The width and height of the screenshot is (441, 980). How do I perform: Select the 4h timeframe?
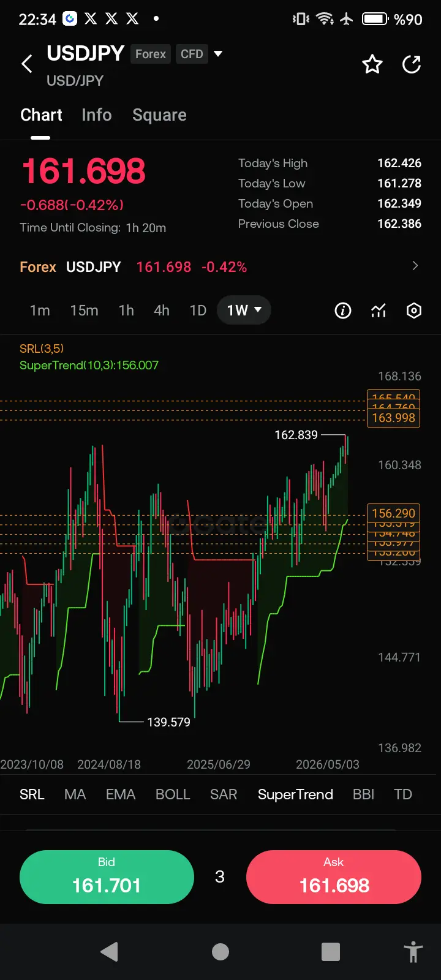pos(162,311)
